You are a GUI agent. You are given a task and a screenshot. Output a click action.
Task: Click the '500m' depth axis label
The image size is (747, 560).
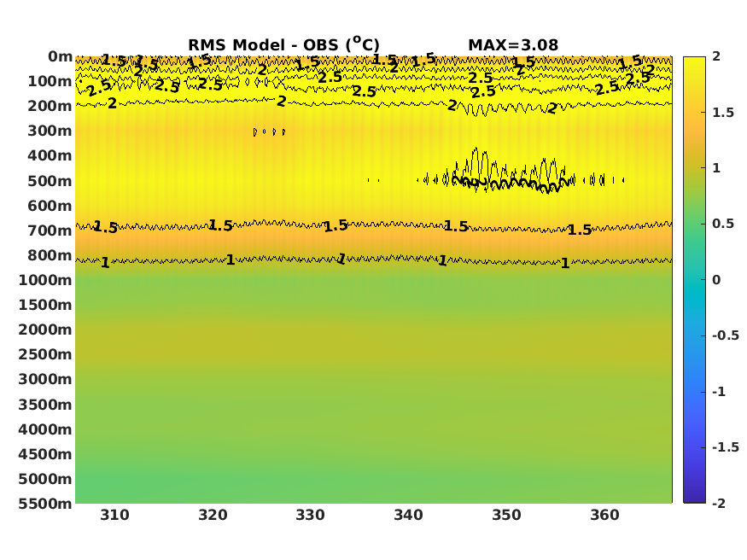point(50,182)
